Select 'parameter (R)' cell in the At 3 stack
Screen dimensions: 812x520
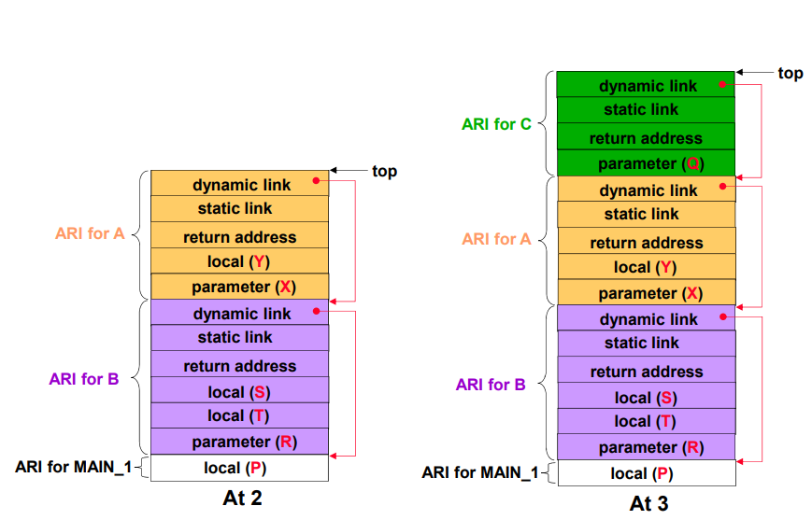point(647,447)
